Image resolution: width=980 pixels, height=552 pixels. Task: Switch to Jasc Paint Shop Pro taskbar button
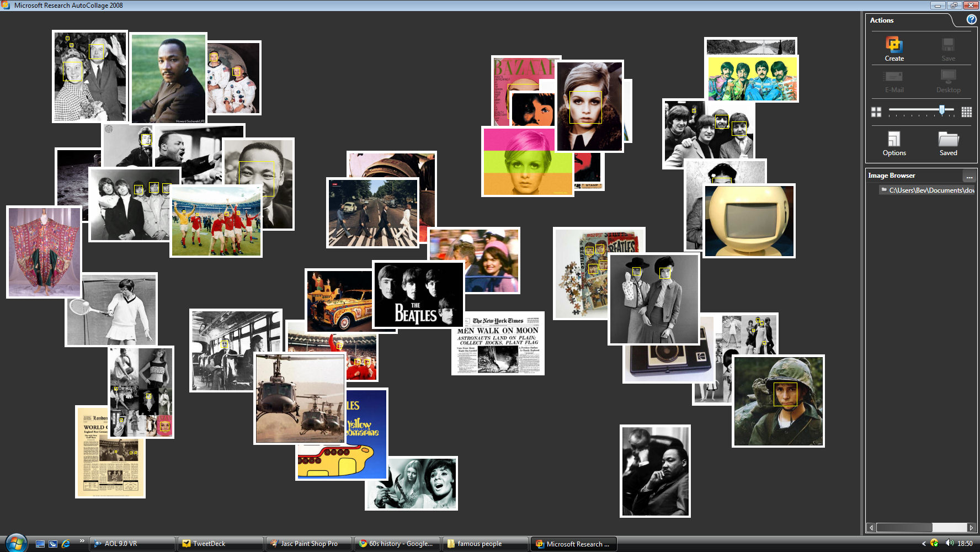[x=309, y=544]
